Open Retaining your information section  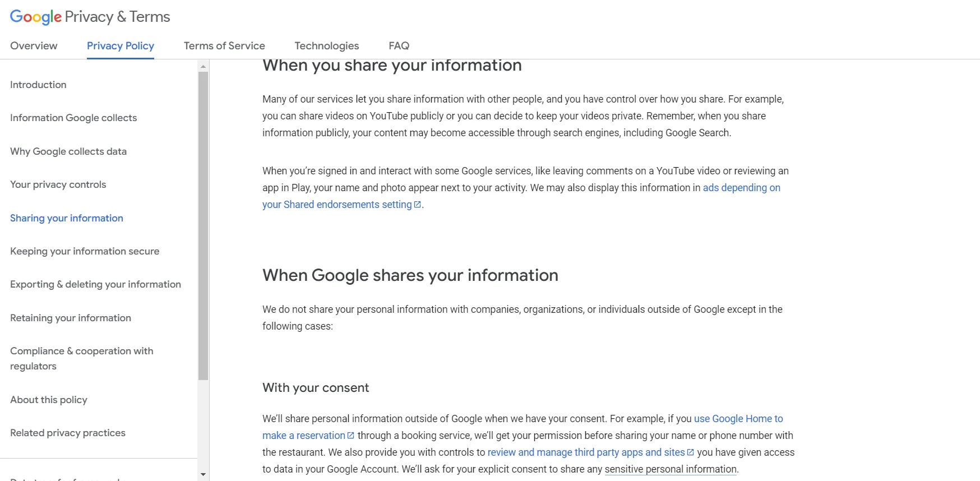71,318
